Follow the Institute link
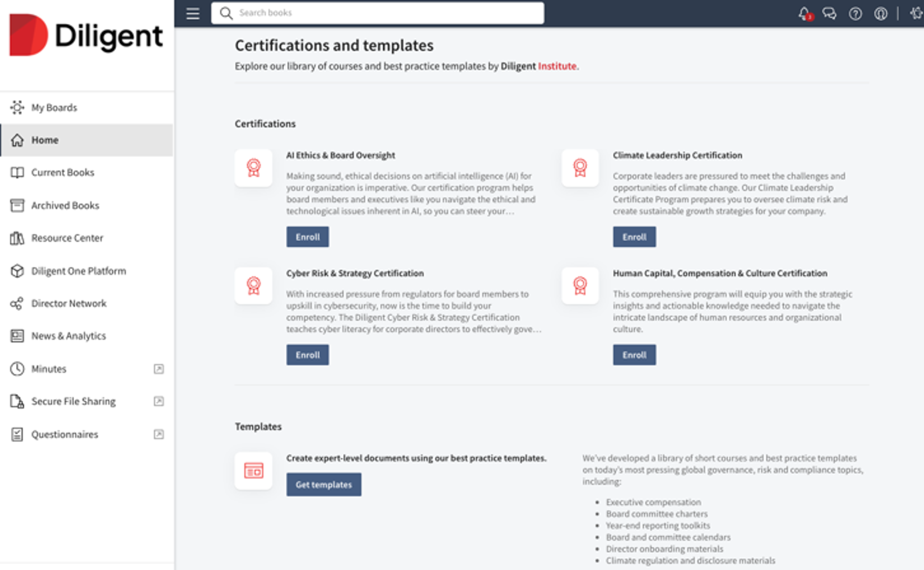This screenshot has width=924, height=570. 557,66
